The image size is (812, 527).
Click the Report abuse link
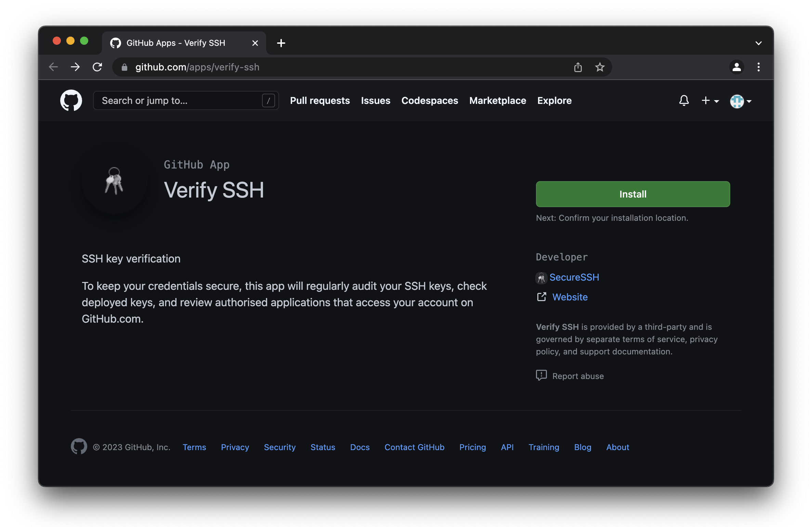[578, 376]
